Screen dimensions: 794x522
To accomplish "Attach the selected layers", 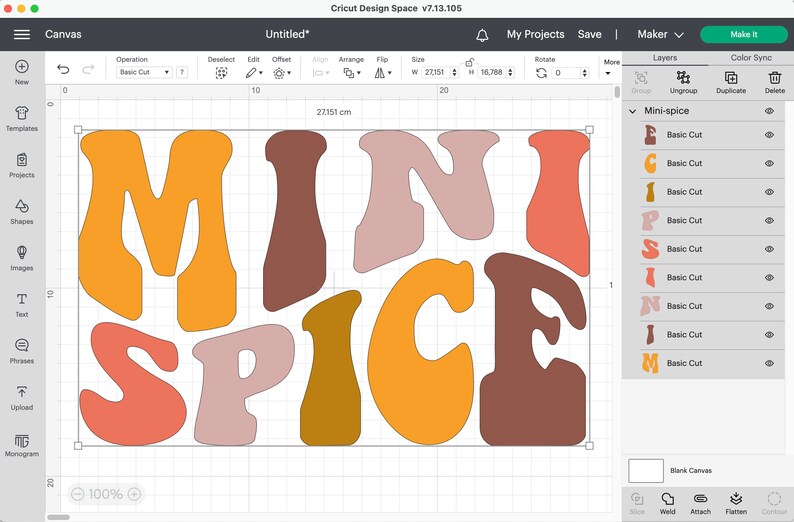I will (x=700, y=504).
